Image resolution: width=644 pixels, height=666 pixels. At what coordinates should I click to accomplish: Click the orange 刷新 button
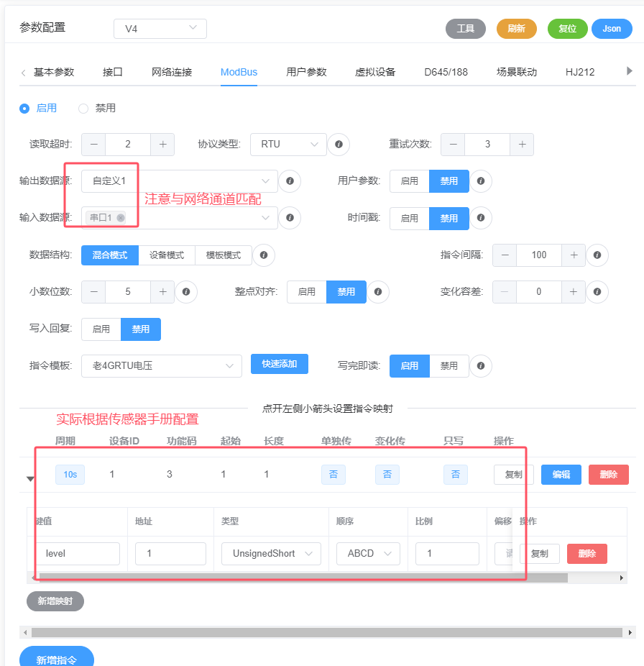coord(517,29)
